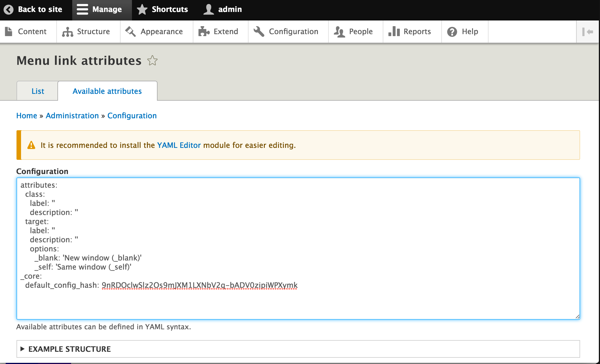Screen dimensions: 600x364
Task: Open the Reports menu item
Action: tap(412, 32)
